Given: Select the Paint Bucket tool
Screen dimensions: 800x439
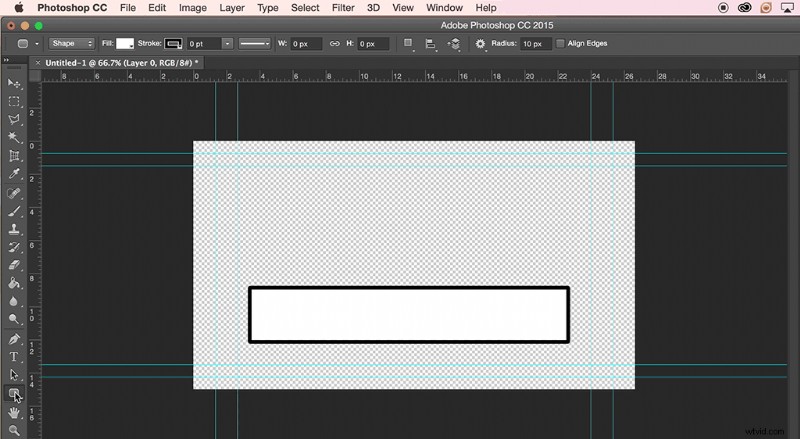Looking at the screenshot, I should point(14,283).
